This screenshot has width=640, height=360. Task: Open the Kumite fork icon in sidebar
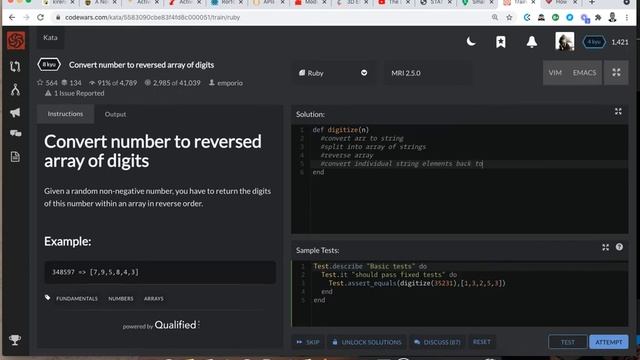point(16,89)
